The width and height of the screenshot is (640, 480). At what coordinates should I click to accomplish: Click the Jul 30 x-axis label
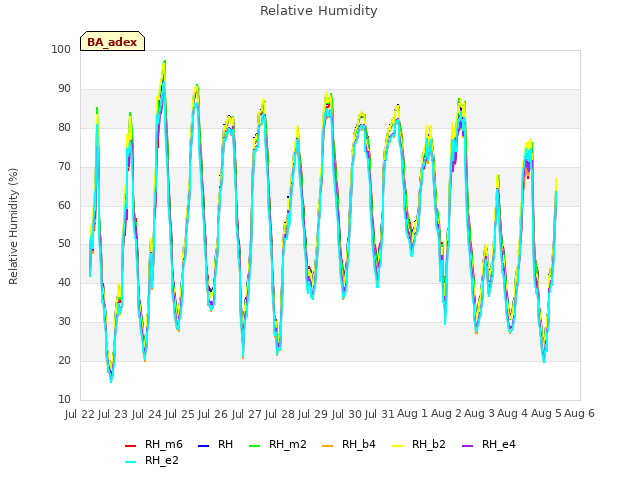point(346,414)
